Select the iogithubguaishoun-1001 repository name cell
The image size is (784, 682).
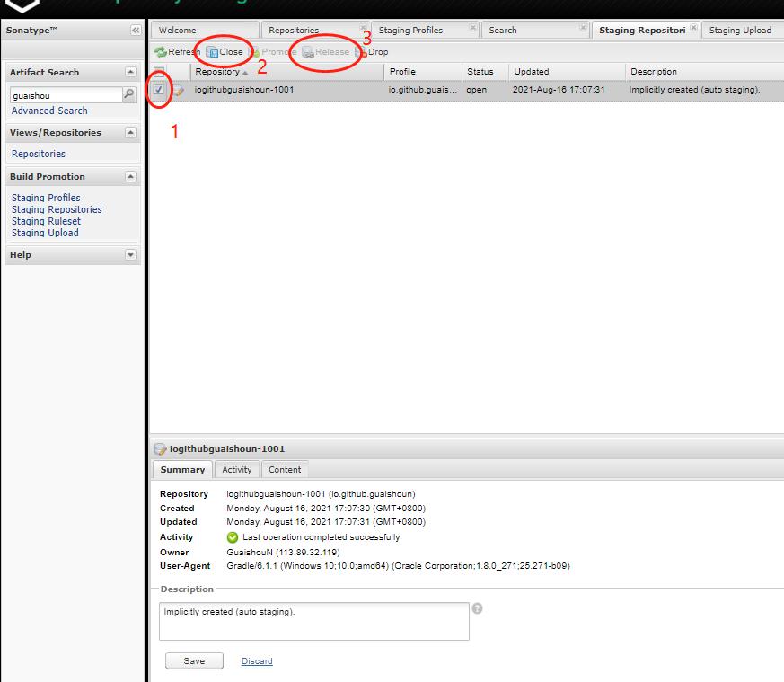244,90
